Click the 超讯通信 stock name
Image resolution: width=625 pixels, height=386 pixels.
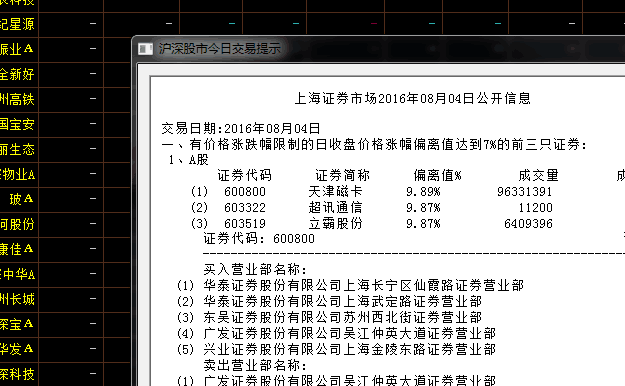point(335,208)
